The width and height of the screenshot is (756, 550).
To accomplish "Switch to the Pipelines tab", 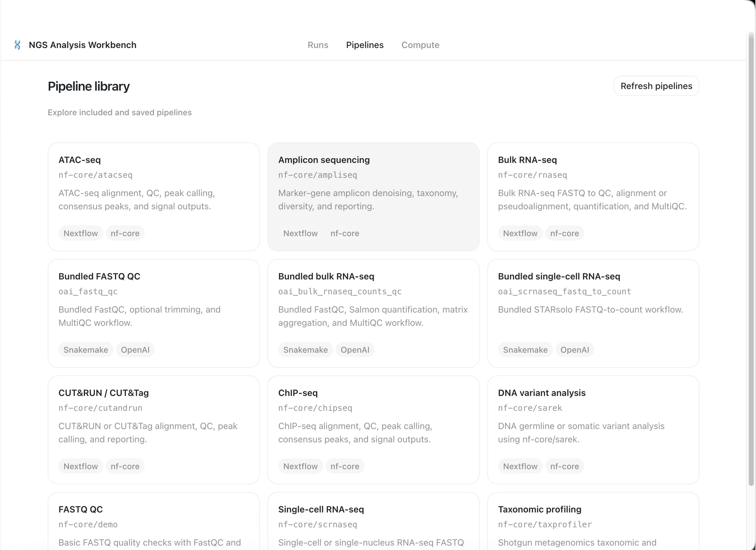I will click(x=365, y=45).
